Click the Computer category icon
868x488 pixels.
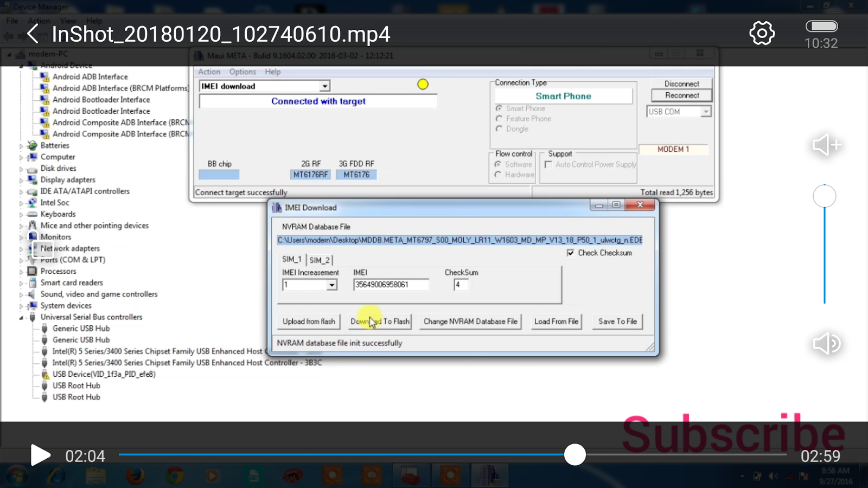(x=33, y=157)
